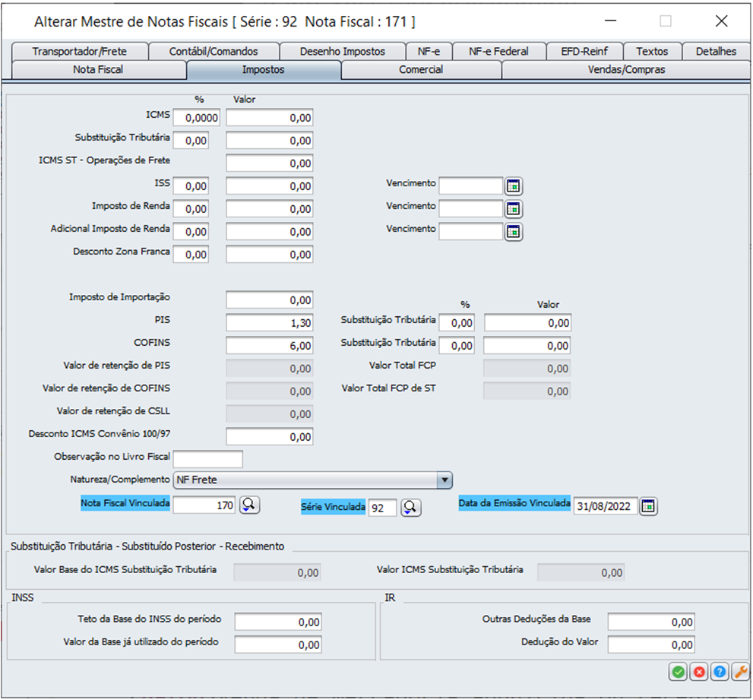Open calendar for Adicional Imposto de Renda Vencimento
Image resolution: width=753 pixels, height=700 pixels.
[514, 232]
